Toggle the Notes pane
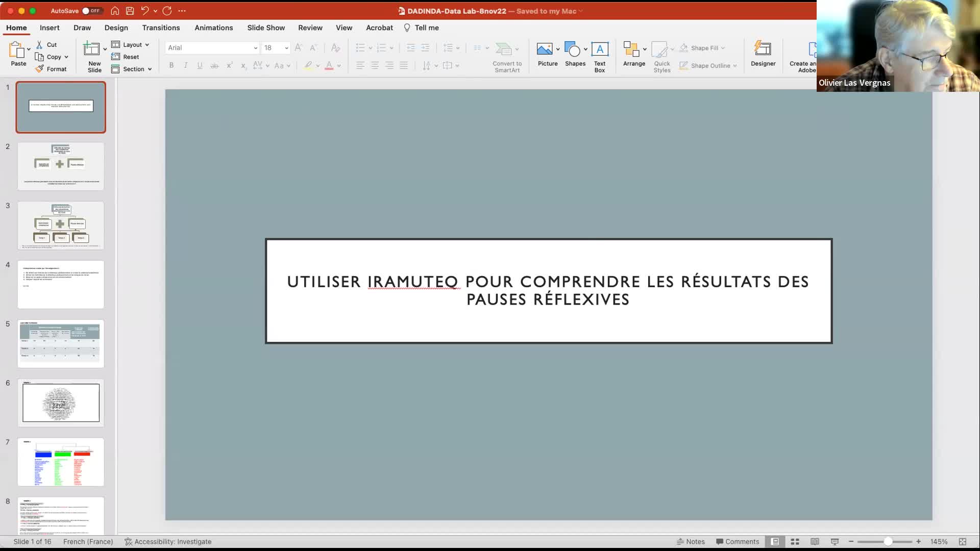Image resolution: width=980 pixels, height=551 pixels. point(691,542)
